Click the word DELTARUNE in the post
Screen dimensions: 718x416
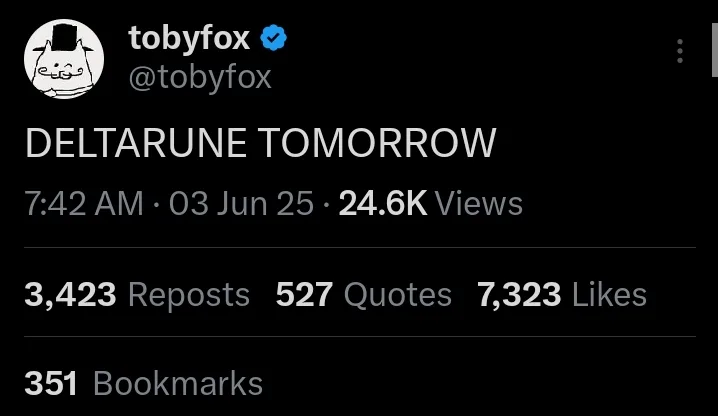click(136, 143)
